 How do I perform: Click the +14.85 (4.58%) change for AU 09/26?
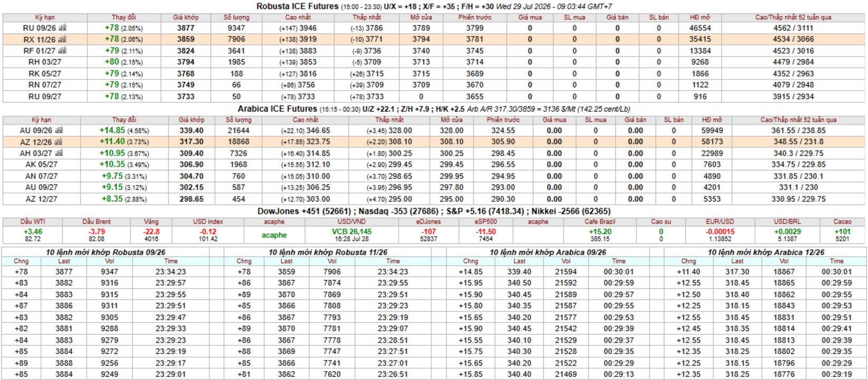(x=124, y=131)
